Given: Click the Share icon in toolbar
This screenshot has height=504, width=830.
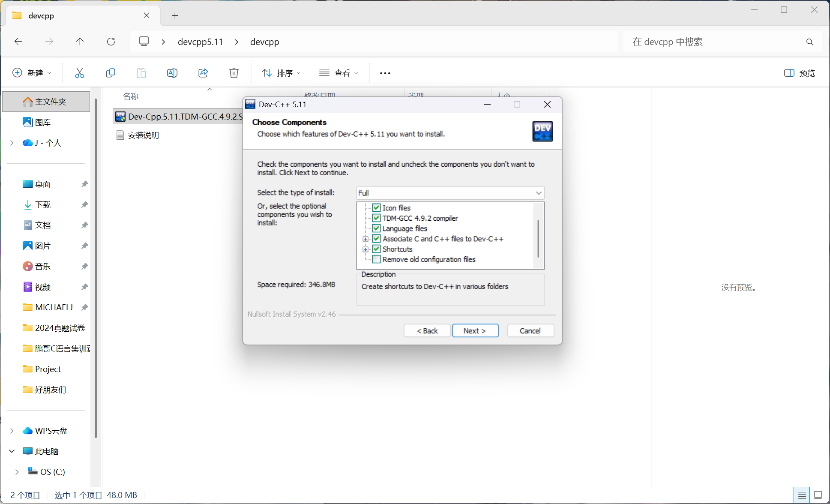Looking at the screenshot, I should click(203, 73).
